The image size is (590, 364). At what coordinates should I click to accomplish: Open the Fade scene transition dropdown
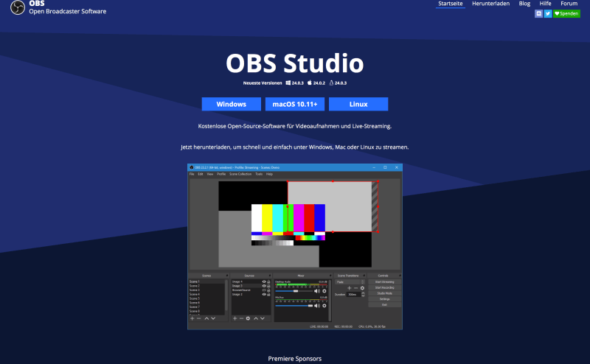350,281
